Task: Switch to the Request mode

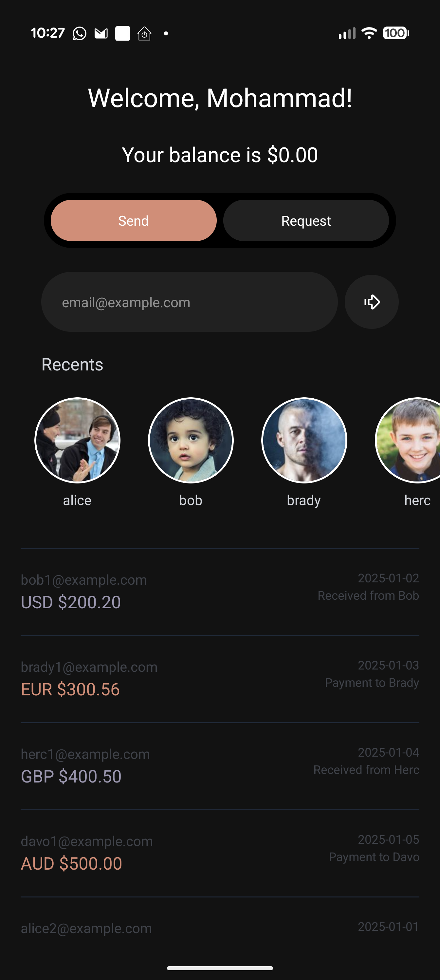Action: click(x=306, y=221)
